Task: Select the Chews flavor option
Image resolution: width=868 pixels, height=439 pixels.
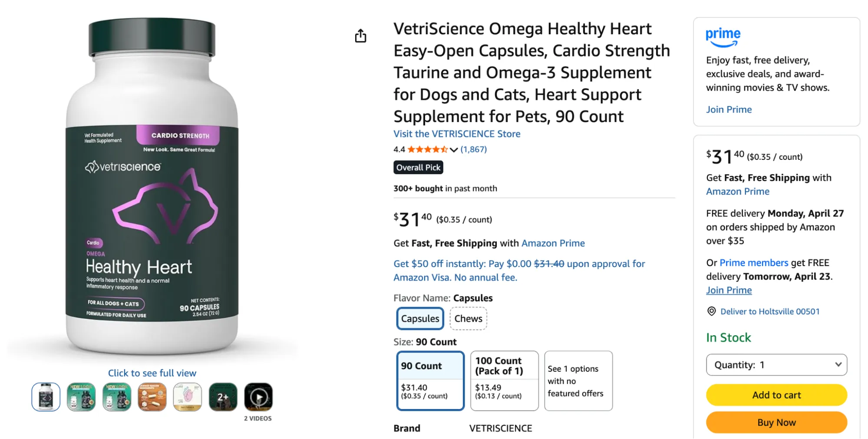Action: click(x=468, y=318)
